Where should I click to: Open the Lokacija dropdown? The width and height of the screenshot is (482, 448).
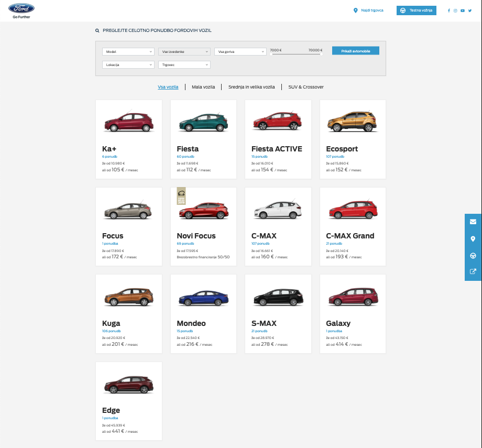tap(128, 64)
